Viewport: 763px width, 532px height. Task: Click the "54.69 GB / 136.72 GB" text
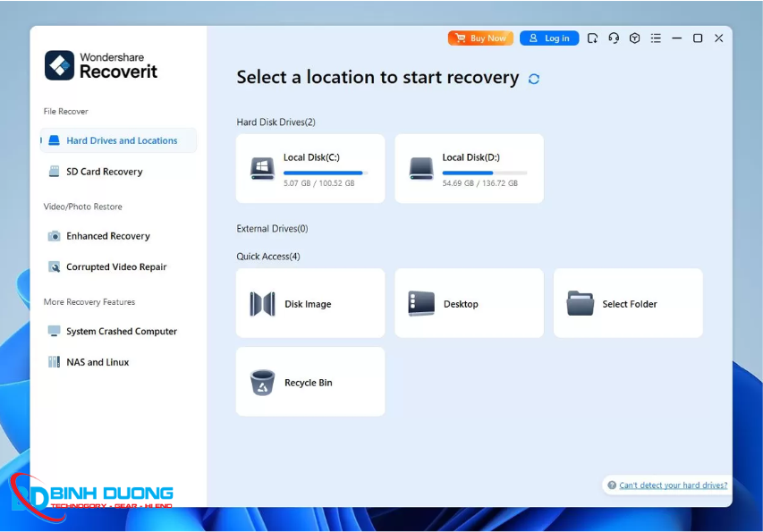(x=479, y=183)
